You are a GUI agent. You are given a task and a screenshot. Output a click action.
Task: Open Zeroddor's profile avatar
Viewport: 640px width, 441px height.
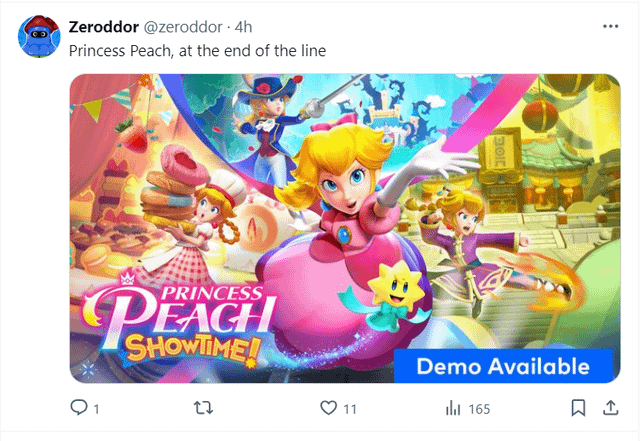coord(39,36)
